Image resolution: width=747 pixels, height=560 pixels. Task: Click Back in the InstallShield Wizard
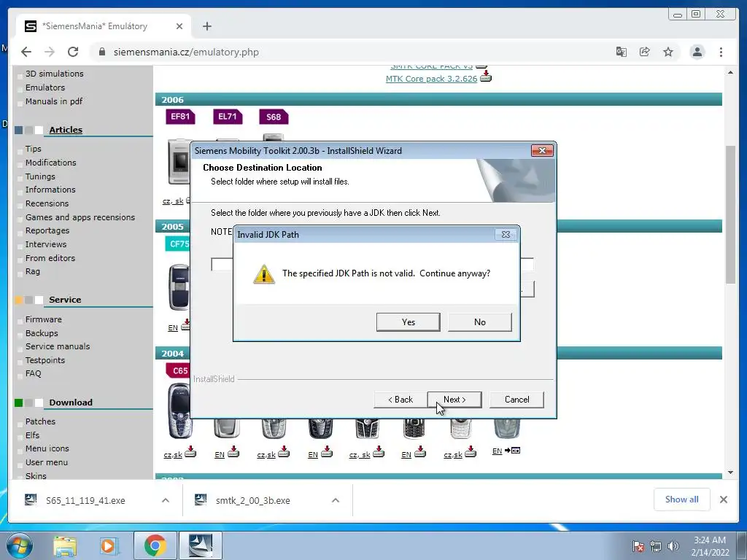coord(400,400)
